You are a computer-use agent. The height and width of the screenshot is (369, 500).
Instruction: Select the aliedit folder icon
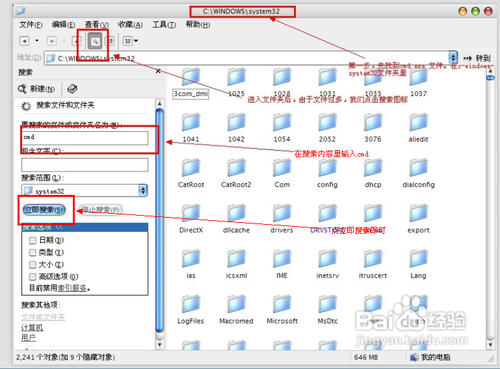click(418, 122)
